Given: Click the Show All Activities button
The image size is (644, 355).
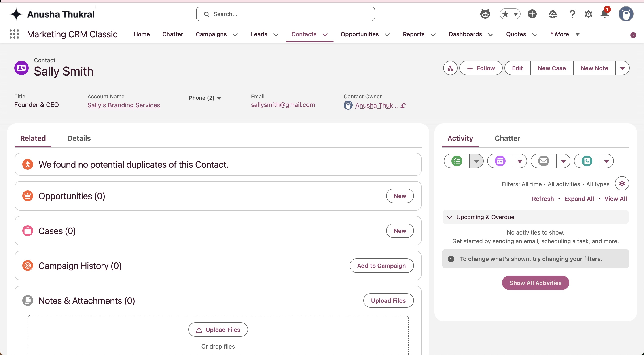Looking at the screenshot, I should (x=536, y=283).
